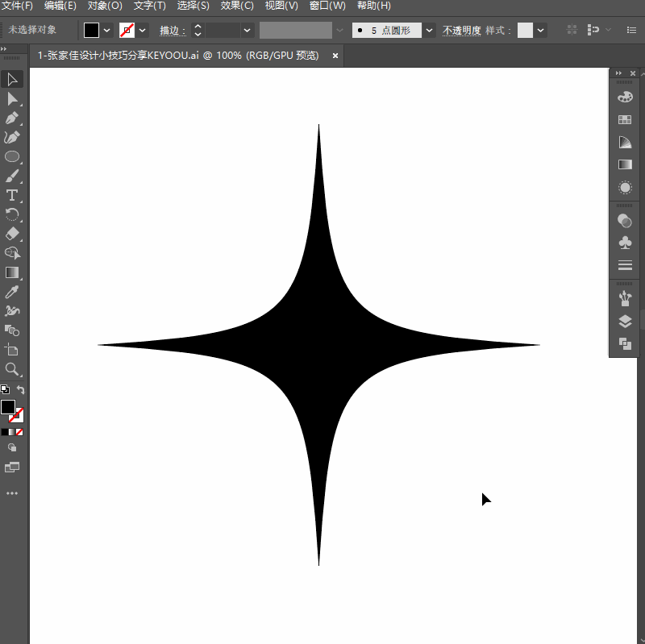
Task: Click control bar stroke color swatch
Action: tap(127, 31)
